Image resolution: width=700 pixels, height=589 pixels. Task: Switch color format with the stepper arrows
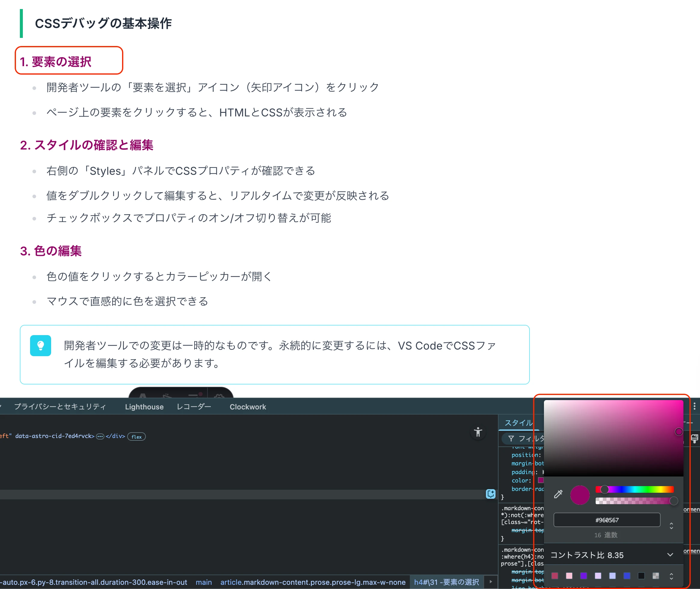point(671,526)
